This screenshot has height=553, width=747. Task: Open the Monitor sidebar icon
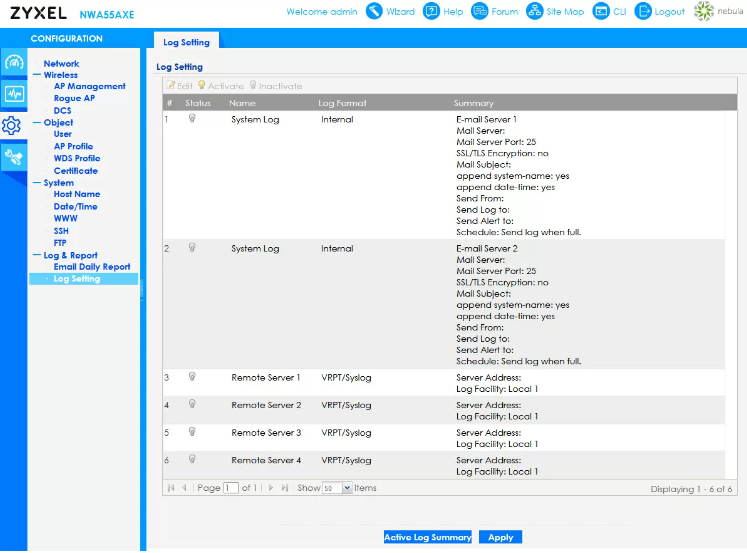tap(13, 94)
